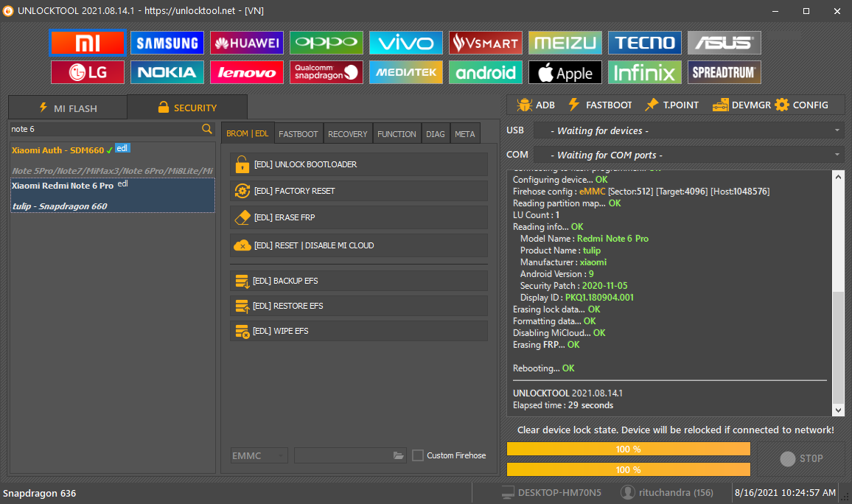The width and height of the screenshot is (852, 504).
Task: Open the T.POINT pin tool
Action: pos(671,105)
